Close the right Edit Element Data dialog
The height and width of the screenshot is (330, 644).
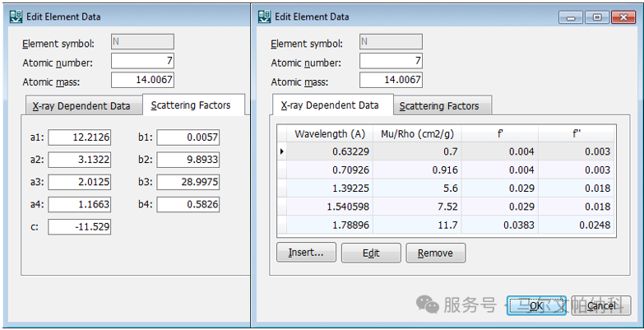tap(623, 17)
